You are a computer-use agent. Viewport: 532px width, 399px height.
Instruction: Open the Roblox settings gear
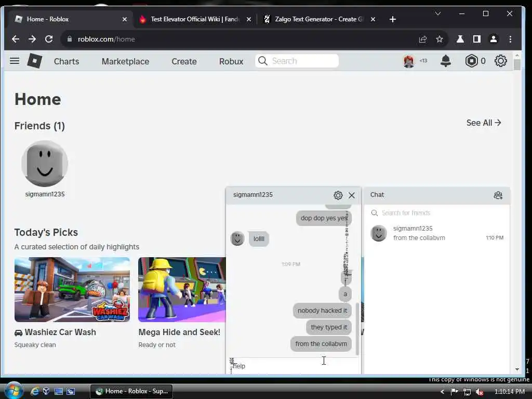pyautogui.click(x=500, y=61)
